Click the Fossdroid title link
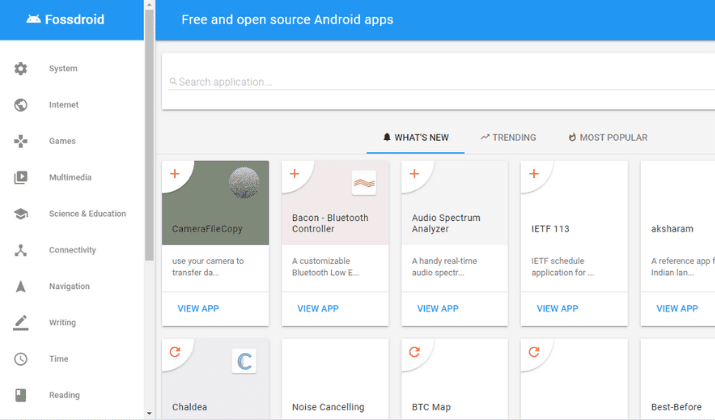The height and width of the screenshot is (420, 715). pyautogui.click(x=75, y=19)
